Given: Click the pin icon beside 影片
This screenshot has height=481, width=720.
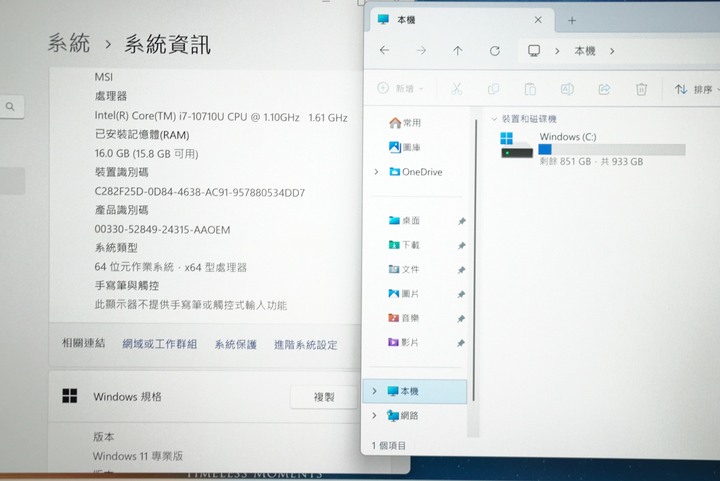Looking at the screenshot, I should pyautogui.click(x=461, y=343).
